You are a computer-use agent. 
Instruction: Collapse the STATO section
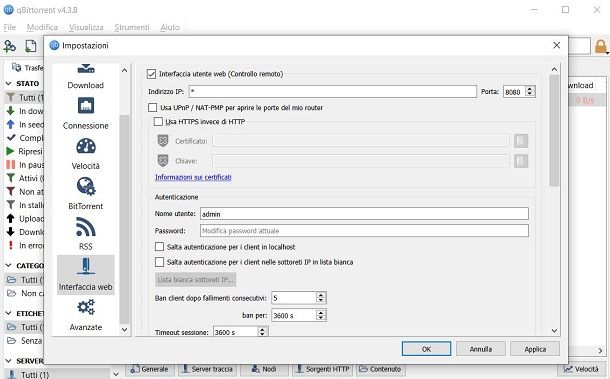point(9,83)
